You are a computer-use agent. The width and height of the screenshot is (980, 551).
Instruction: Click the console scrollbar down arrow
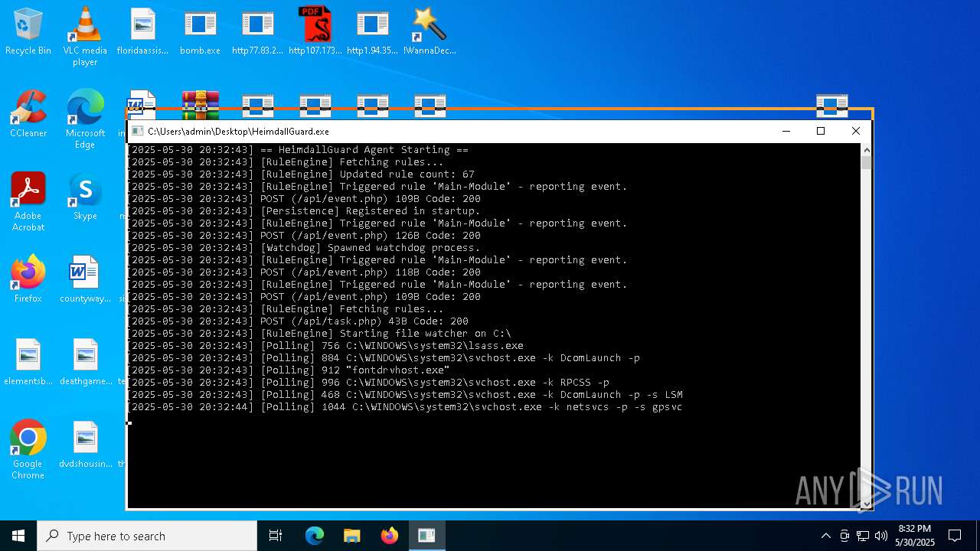[x=866, y=503]
